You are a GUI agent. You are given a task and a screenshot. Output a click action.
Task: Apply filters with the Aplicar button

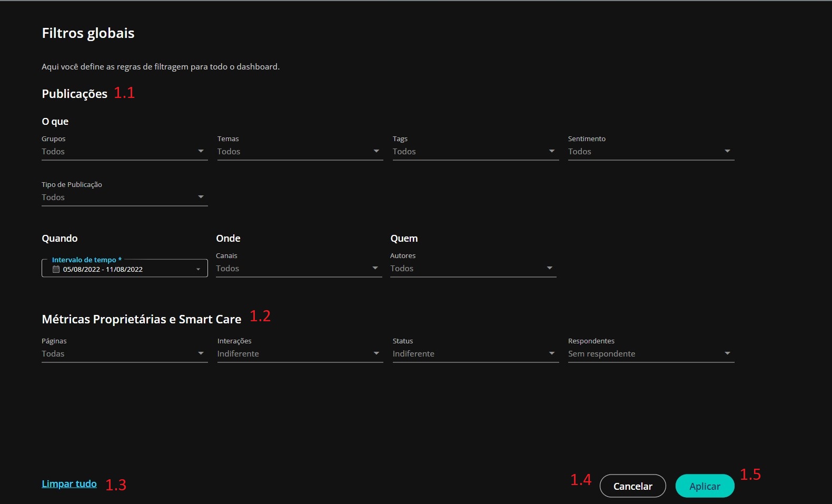pos(705,486)
